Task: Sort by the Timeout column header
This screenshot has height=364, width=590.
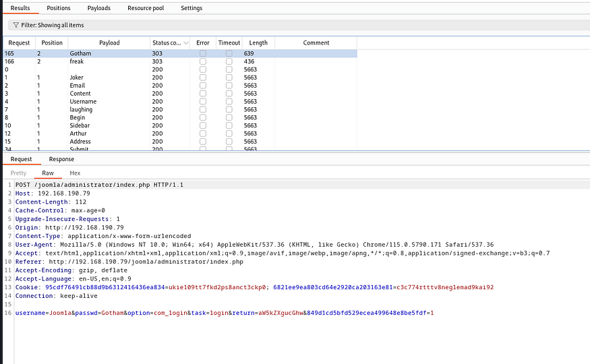Action: tap(229, 43)
